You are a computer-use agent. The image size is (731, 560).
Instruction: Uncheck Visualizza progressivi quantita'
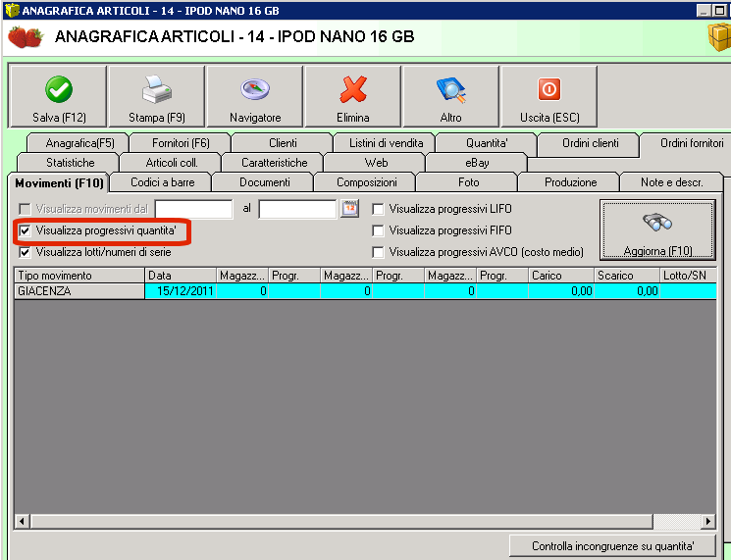[x=25, y=230]
